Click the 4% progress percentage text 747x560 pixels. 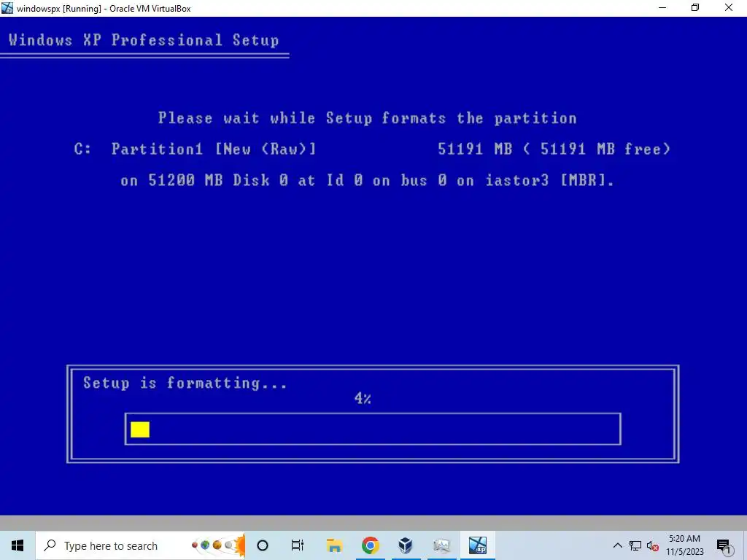[363, 398]
